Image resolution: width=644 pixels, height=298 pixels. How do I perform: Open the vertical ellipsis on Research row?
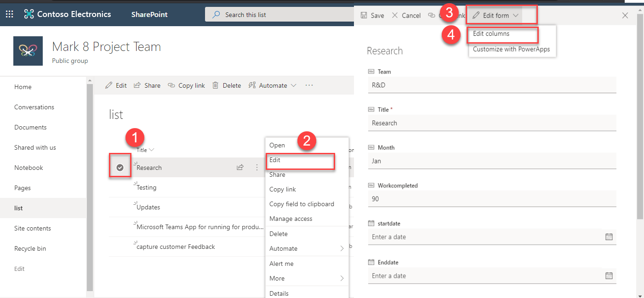(x=257, y=168)
